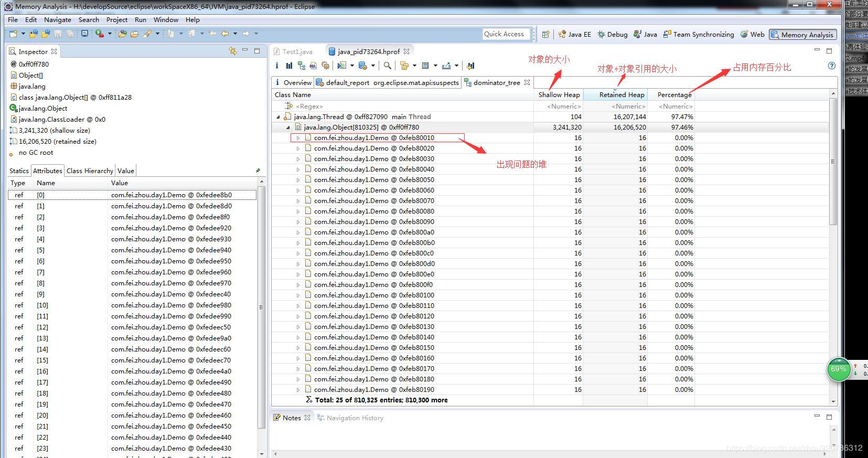
Task: Open dropdown next to Query Browser icon
Action: [x=373, y=66]
